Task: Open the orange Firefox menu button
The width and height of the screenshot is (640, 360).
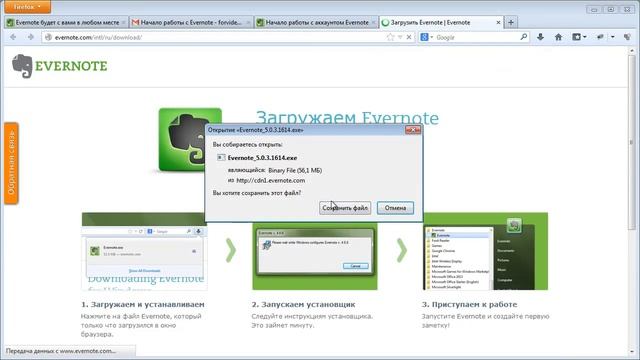Action: [x=27, y=7]
